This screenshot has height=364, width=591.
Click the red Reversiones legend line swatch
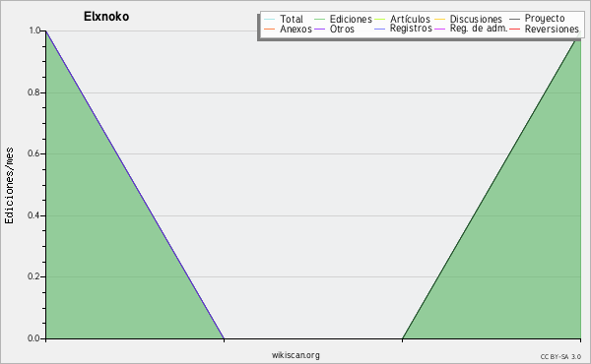pos(515,29)
